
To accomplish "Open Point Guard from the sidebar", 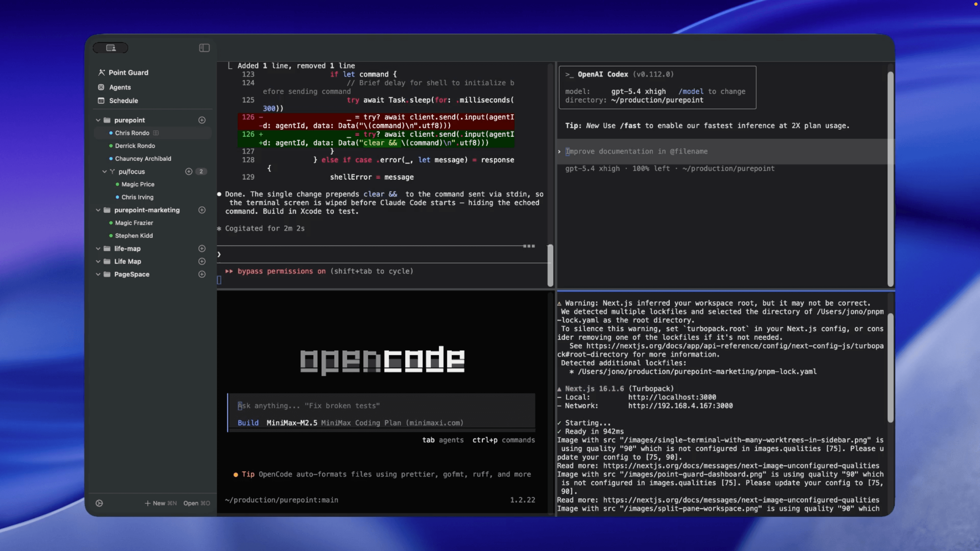I will point(128,72).
